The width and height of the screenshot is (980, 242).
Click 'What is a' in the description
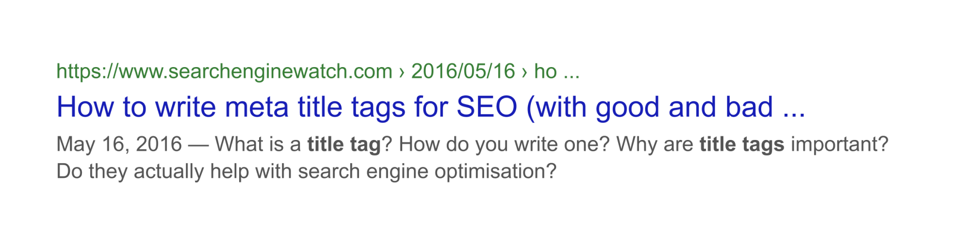pos(258,144)
